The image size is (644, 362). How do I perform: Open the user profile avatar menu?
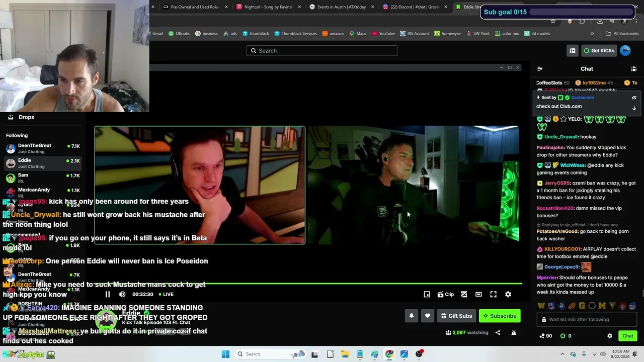click(x=625, y=50)
